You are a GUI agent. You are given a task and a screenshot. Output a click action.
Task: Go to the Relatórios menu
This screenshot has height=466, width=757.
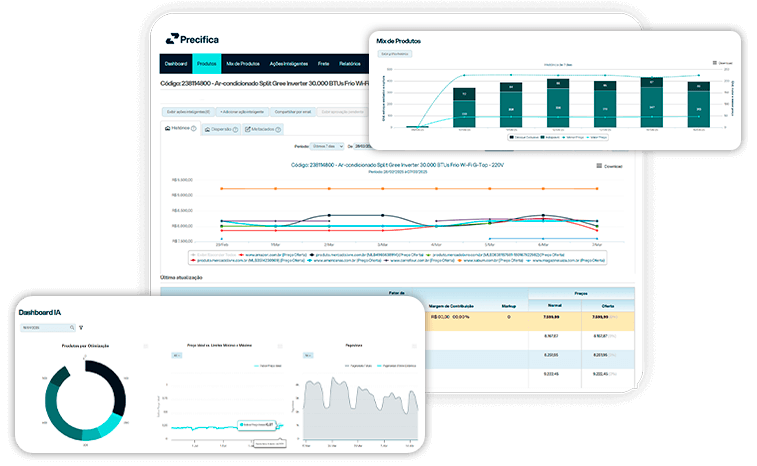[x=350, y=62]
